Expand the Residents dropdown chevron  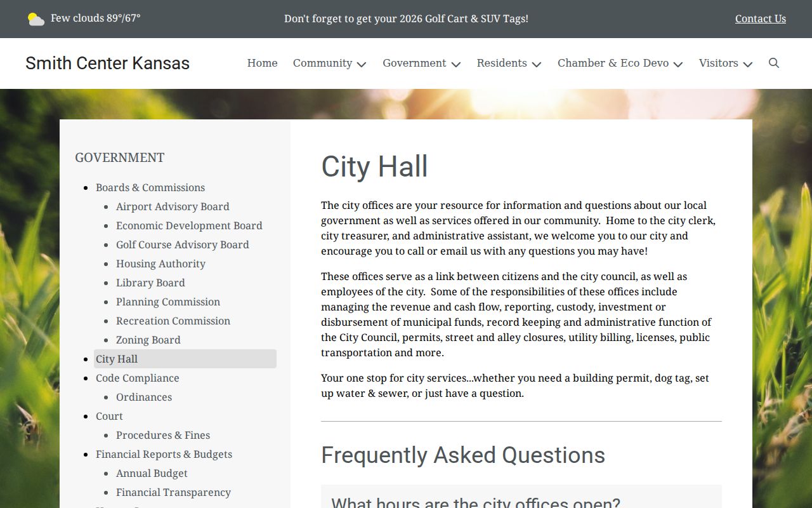point(537,64)
